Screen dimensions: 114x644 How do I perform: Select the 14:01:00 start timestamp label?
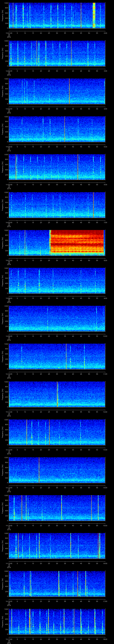click(x=9, y=33)
